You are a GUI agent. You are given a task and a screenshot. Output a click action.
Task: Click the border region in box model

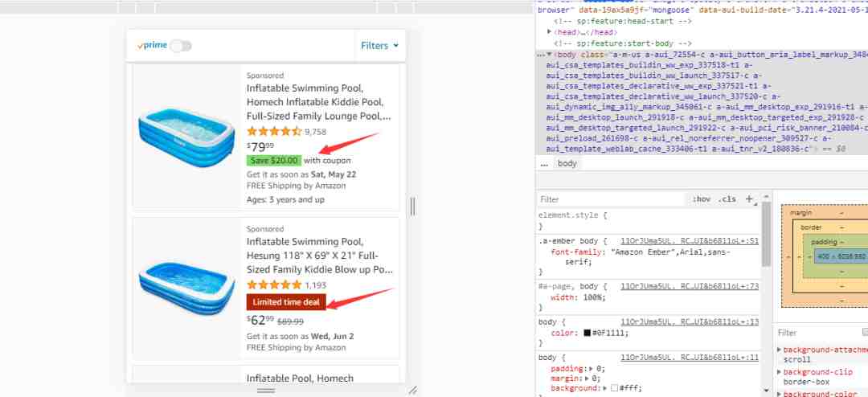(x=811, y=227)
